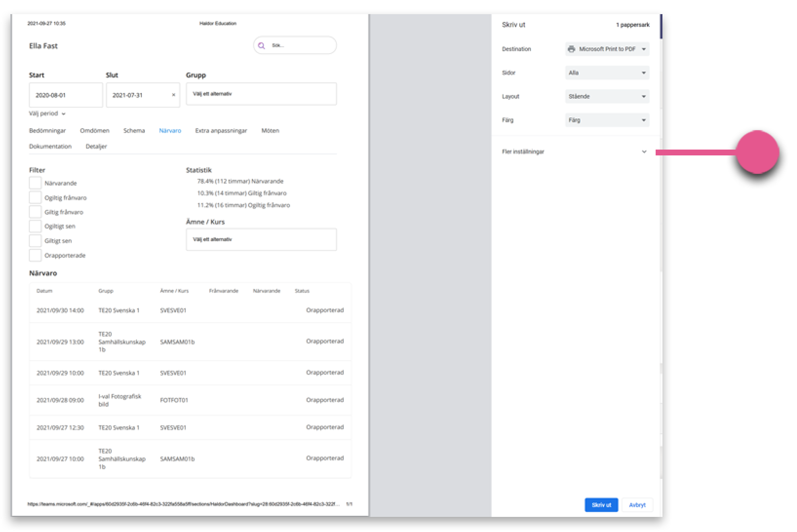The width and height of the screenshot is (797, 532).
Task: Clear the Slut date with x icon
Action: click(174, 95)
